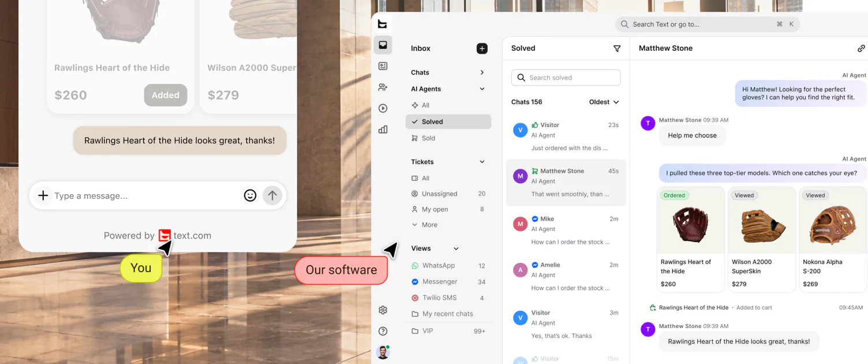Expand the Chats section arrow
868x364 pixels.
click(x=482, y=73)
